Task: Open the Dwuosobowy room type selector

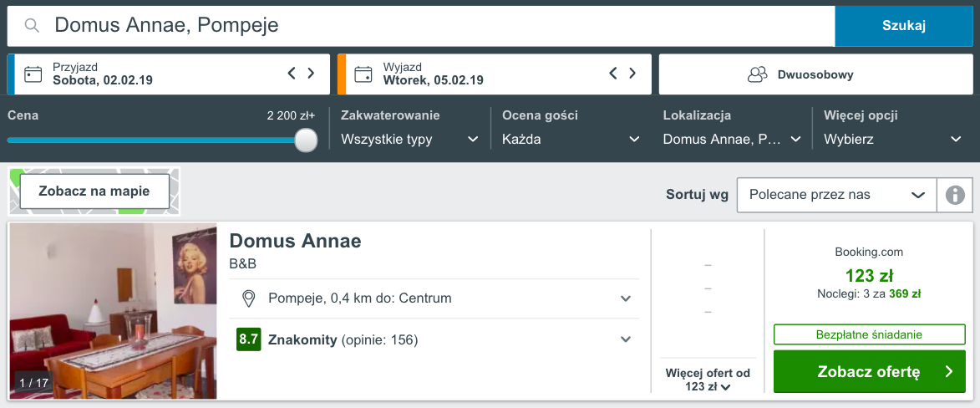Action: (815, 74)
